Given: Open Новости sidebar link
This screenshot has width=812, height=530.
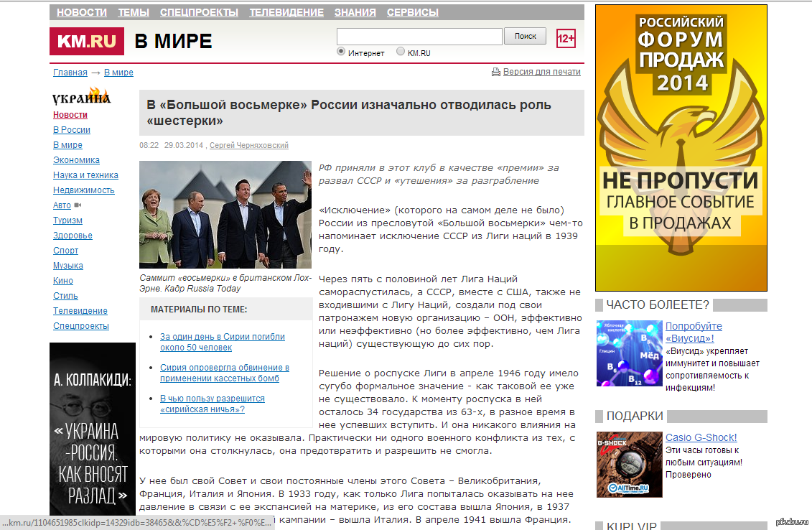Looking at the screenshot, I should tap(70, 115).
